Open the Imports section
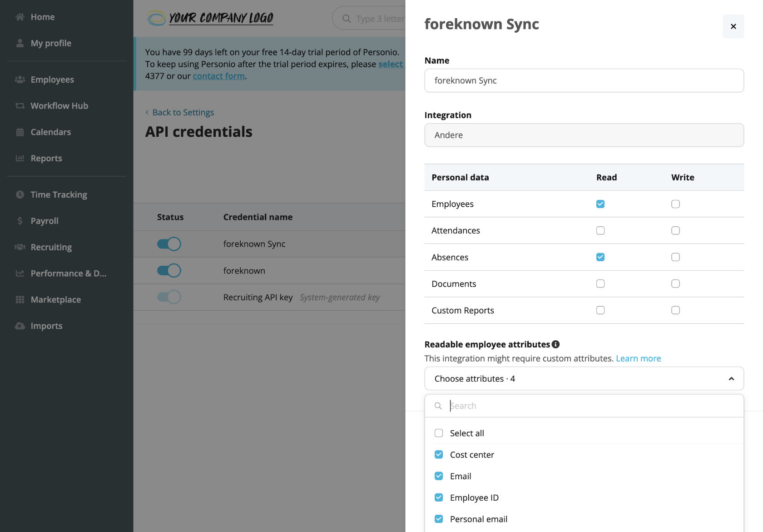The width and height of the screenshot is (763, 532). [x=46, y=326]
